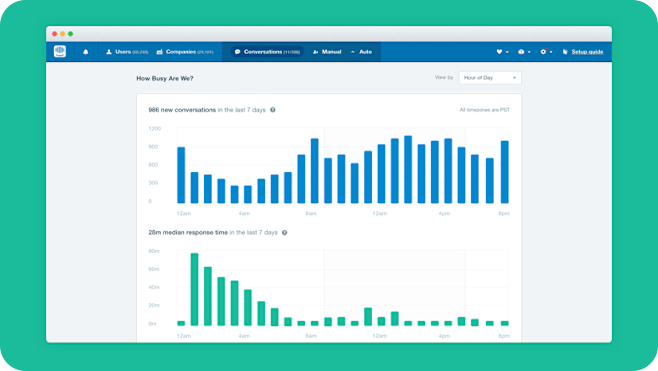Image resolution: width=658 pixels, height=371 pixels.
Task: Click the tallest green response time bar
Action: point(194,290)
